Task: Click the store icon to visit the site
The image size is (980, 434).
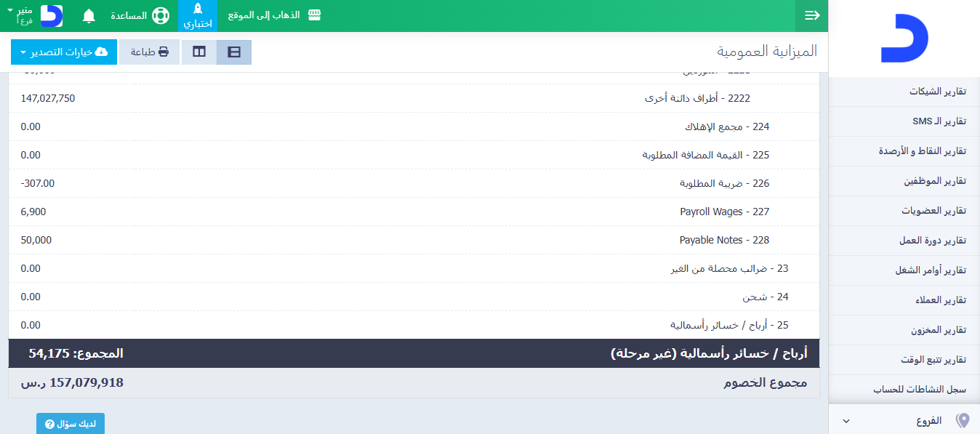Action: pyautogui.click(x=314, y=16)
